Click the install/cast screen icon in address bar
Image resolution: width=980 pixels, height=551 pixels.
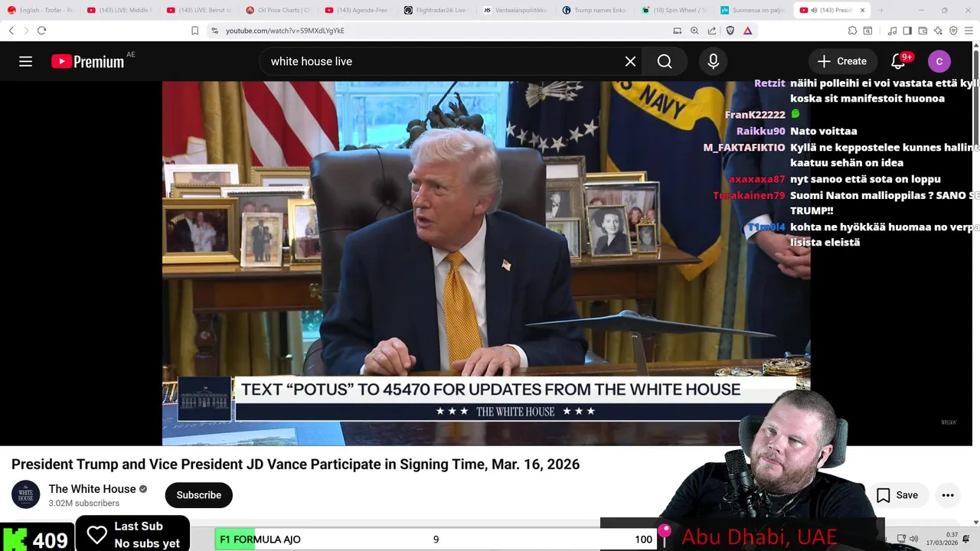click(677, 31)
